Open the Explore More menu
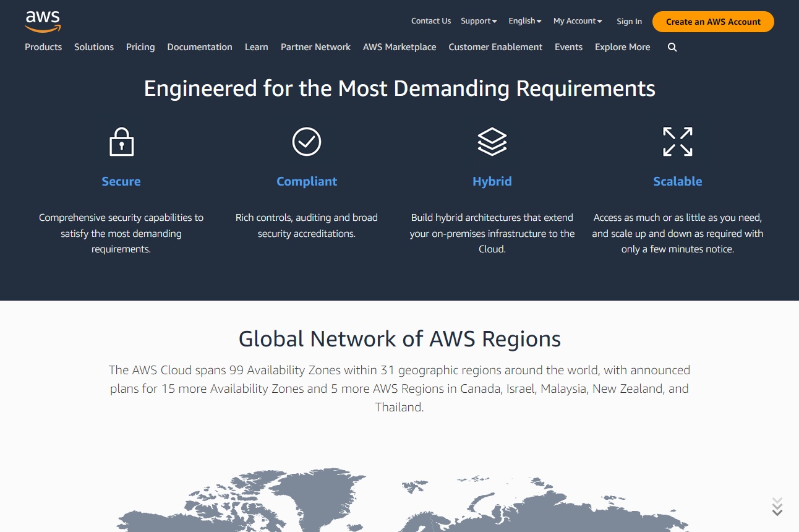The width and height of the screenshot is (799, 532). click(x=622, y=47)
